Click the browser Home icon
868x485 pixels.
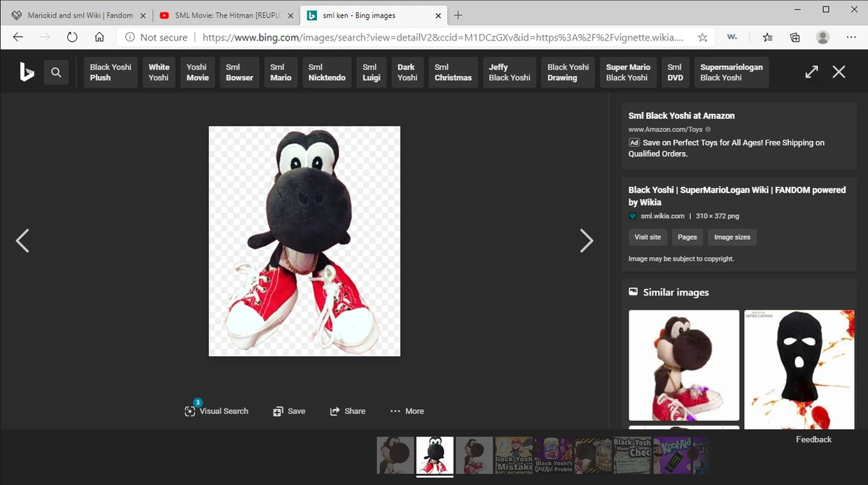[x=98, y=37]
